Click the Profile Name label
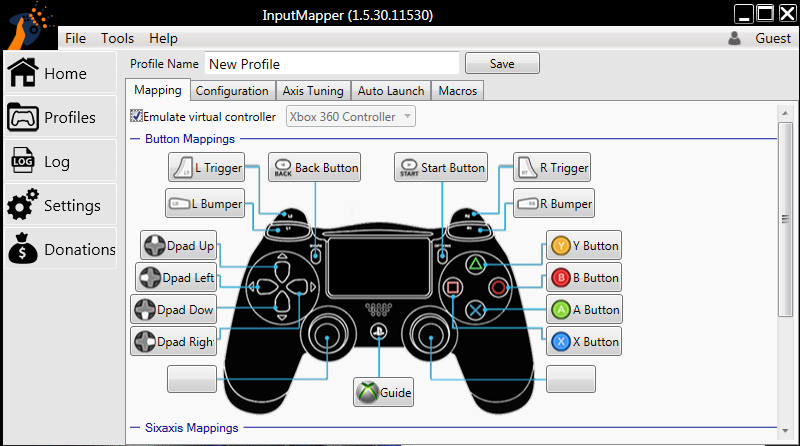 164,64
